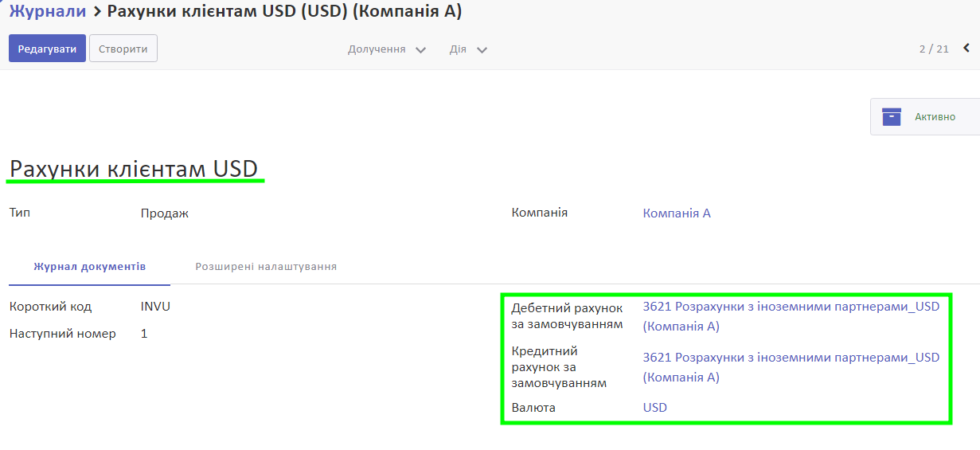Image resolution: width=980 pixels, height=450 pixels.
Task: Toggle the Активно status label
Action: point(935,117)
